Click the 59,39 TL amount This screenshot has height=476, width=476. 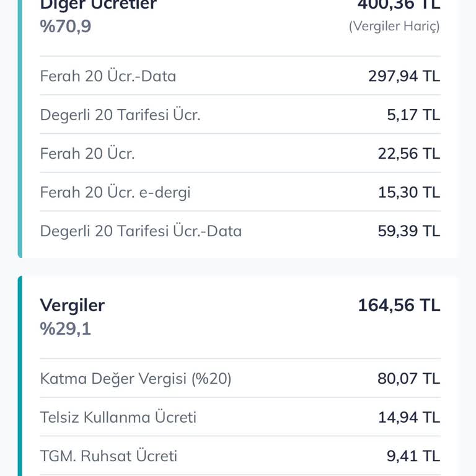click(408, 231)
